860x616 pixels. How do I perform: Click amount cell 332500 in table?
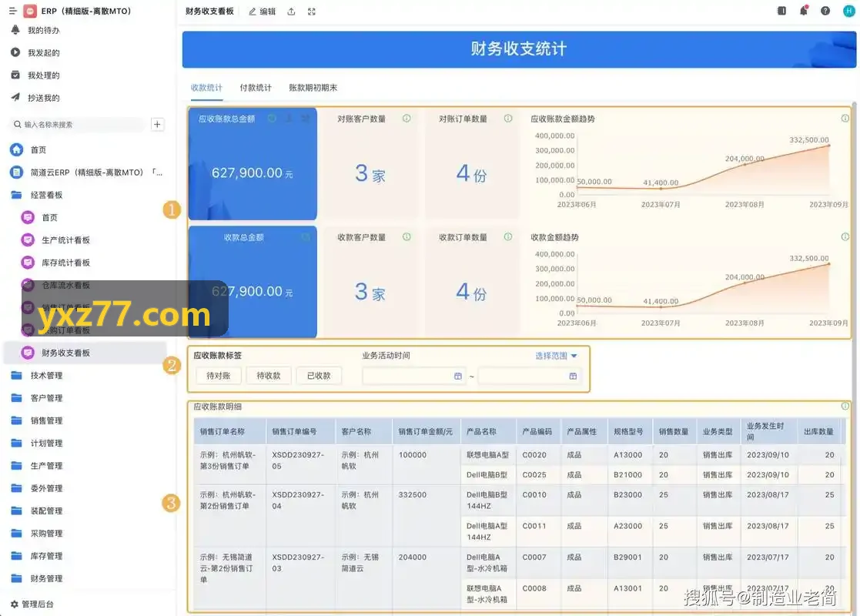(413, 495)
